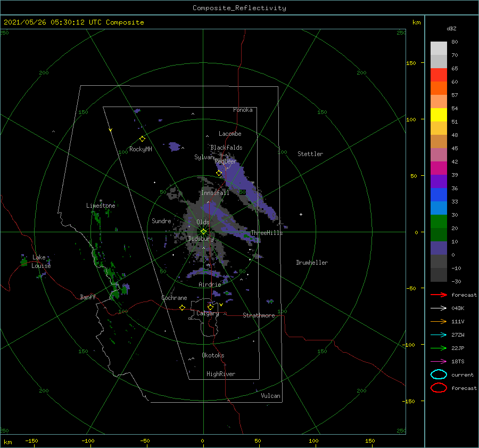Click the Lake Louise label
This screenshot has width=479, height=448.
point(41,262)
